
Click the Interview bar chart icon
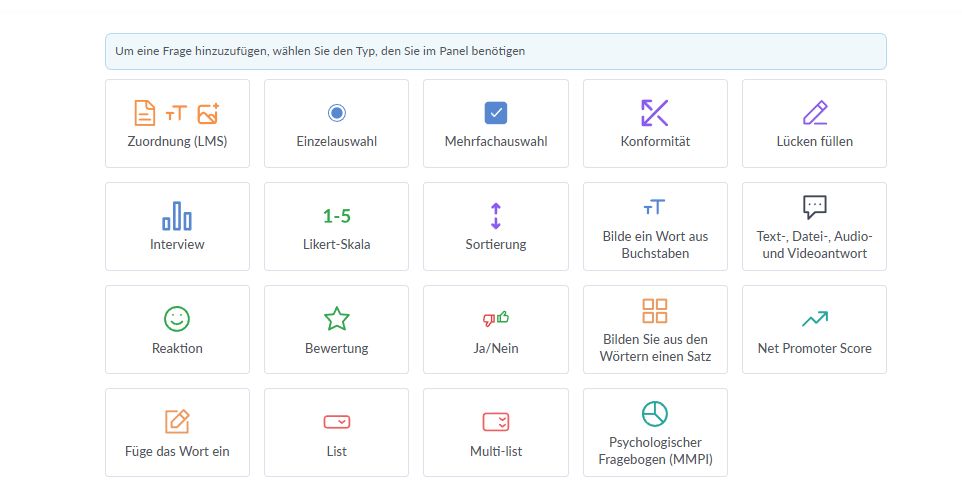point(177,215)
